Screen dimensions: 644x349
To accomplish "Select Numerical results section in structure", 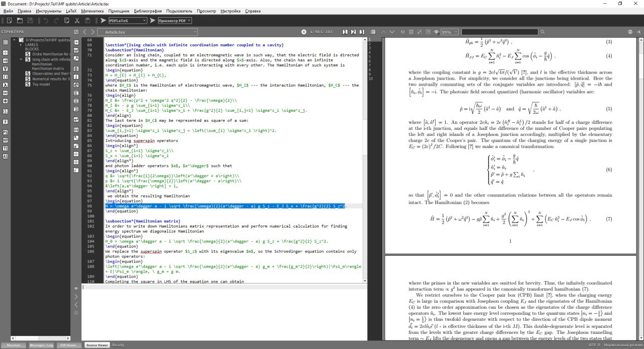I will pos(51,79).
